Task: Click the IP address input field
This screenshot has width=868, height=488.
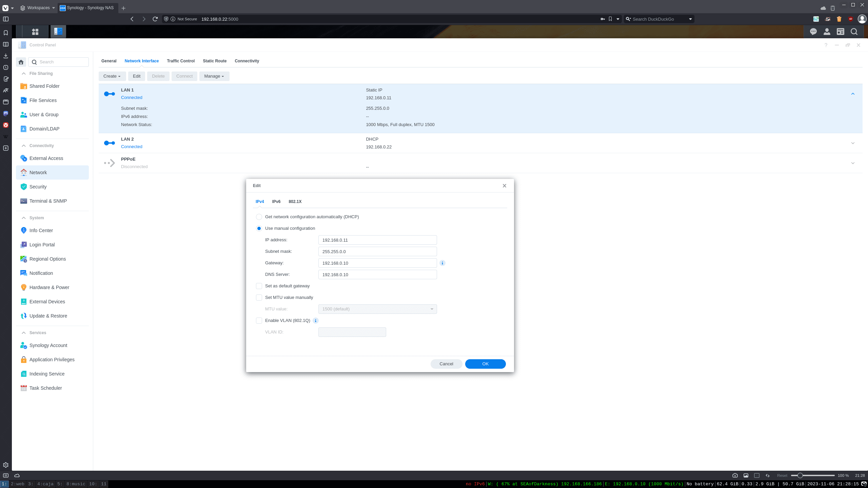Action: pos(377,240)
